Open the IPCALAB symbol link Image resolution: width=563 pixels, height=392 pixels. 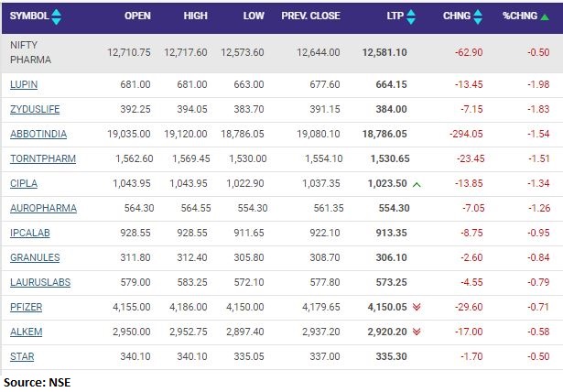click(29, 234)
